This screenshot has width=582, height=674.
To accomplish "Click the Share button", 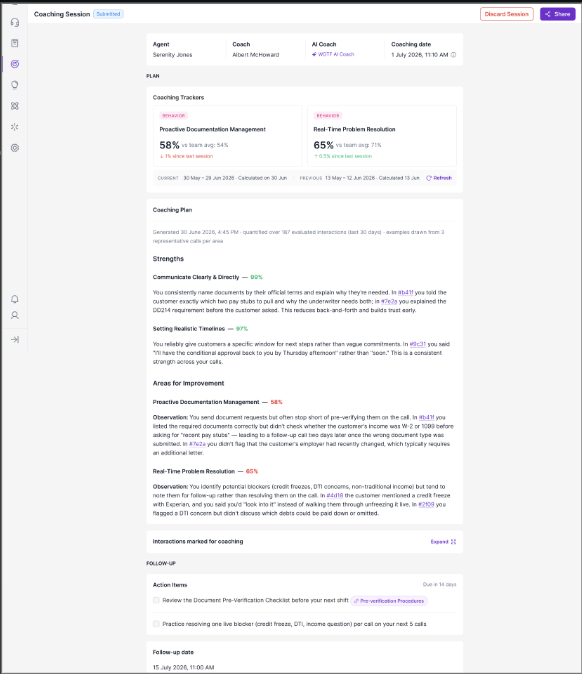I will pos(557,14).
